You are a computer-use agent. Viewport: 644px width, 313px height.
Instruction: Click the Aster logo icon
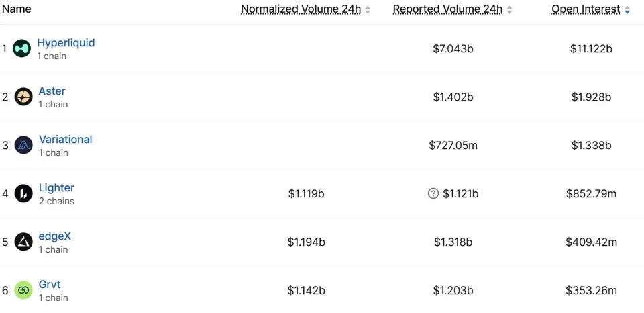click(x=23, y=97)
